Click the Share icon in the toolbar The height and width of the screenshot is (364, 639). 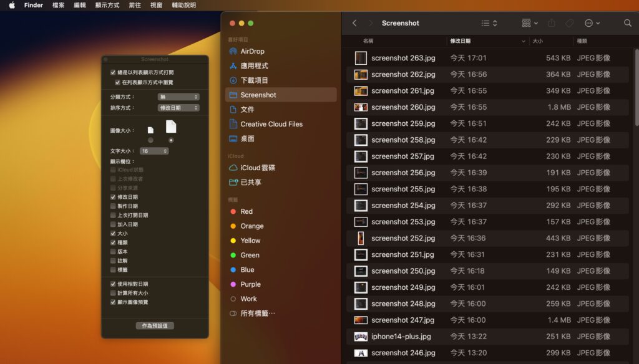point(552,23)
